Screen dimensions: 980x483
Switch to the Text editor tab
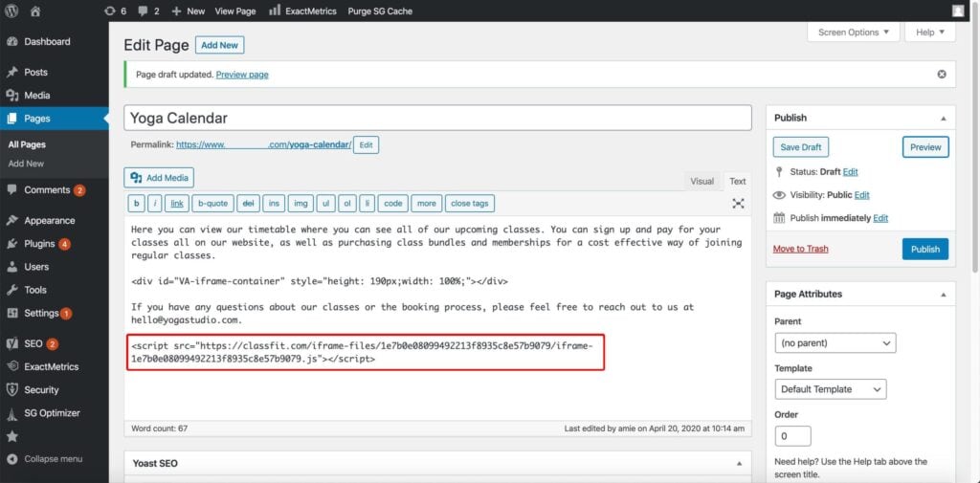[738, 181]
